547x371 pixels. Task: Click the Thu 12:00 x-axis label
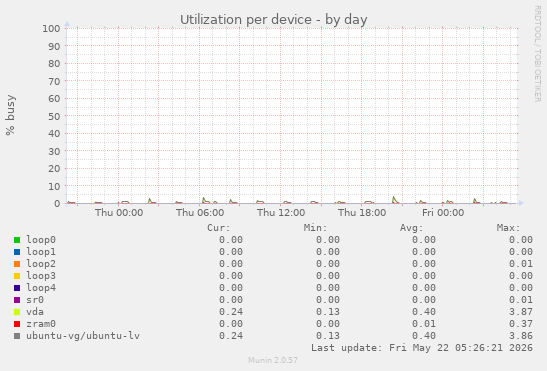[x=281, y=213]
